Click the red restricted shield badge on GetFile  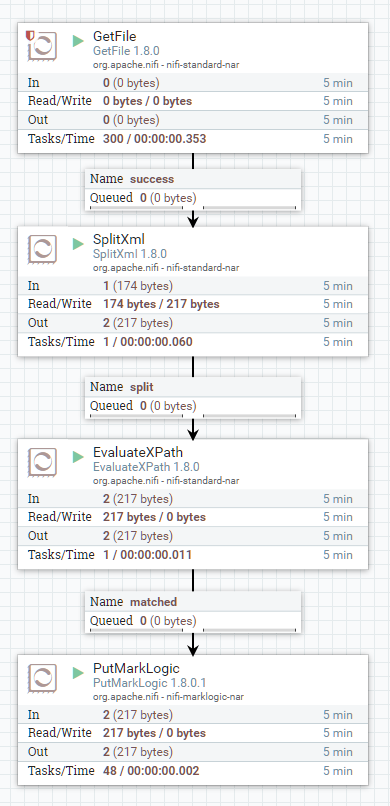30,35
